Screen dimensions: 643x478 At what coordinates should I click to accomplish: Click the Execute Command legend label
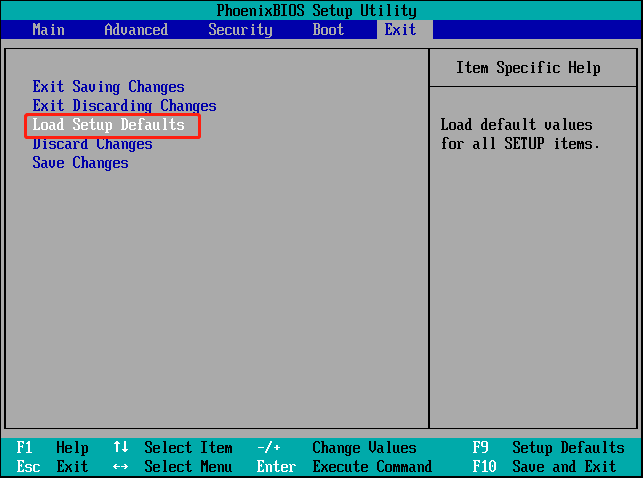[x=372, y=467]
